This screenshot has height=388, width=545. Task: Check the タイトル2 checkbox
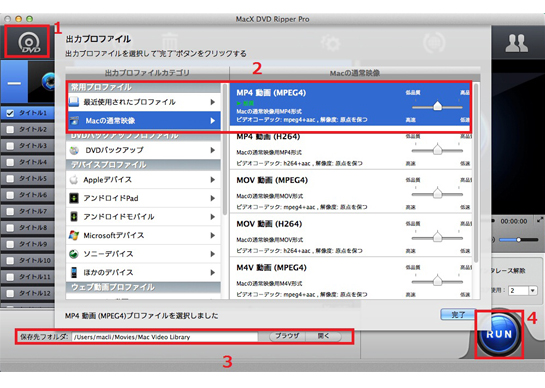click(10, 129)
